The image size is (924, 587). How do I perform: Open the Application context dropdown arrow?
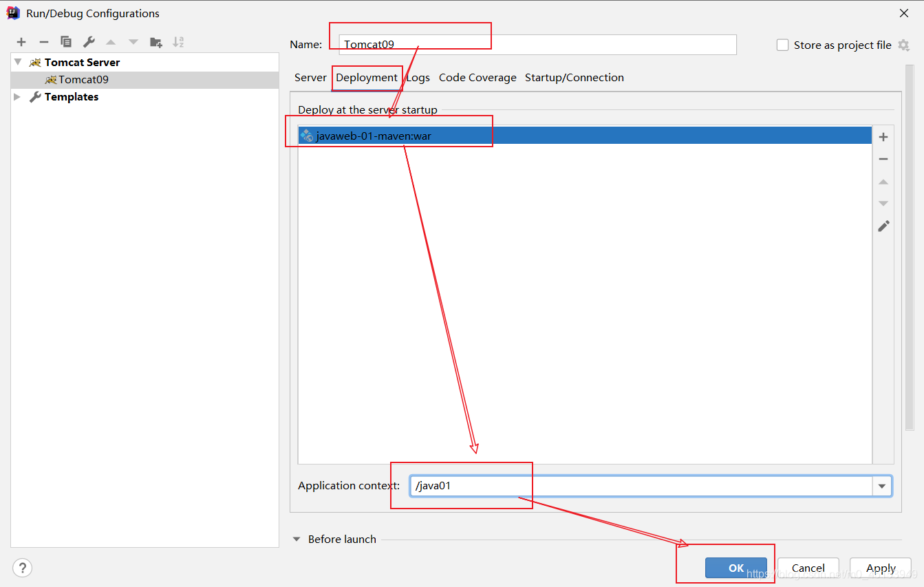[881, 486]
